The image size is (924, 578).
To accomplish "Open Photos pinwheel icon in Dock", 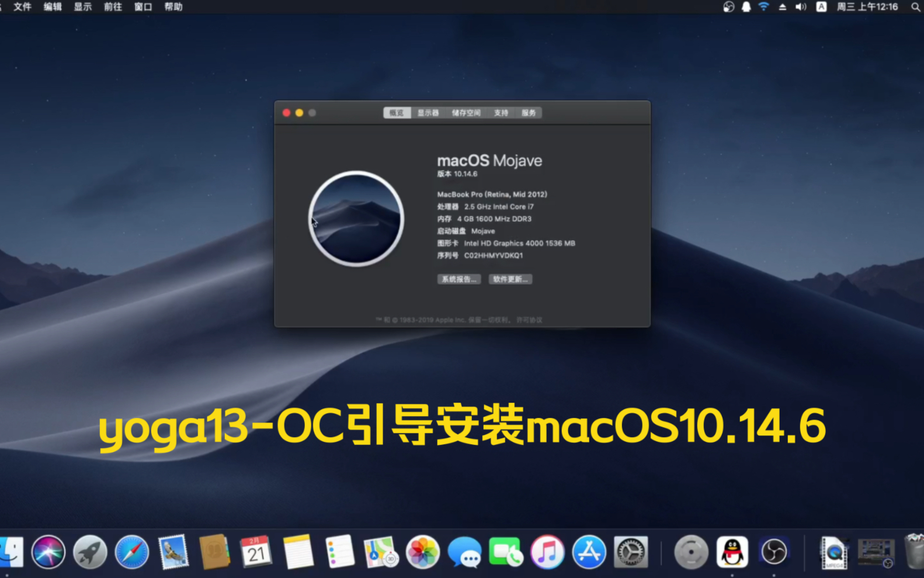I will (423, 552).
